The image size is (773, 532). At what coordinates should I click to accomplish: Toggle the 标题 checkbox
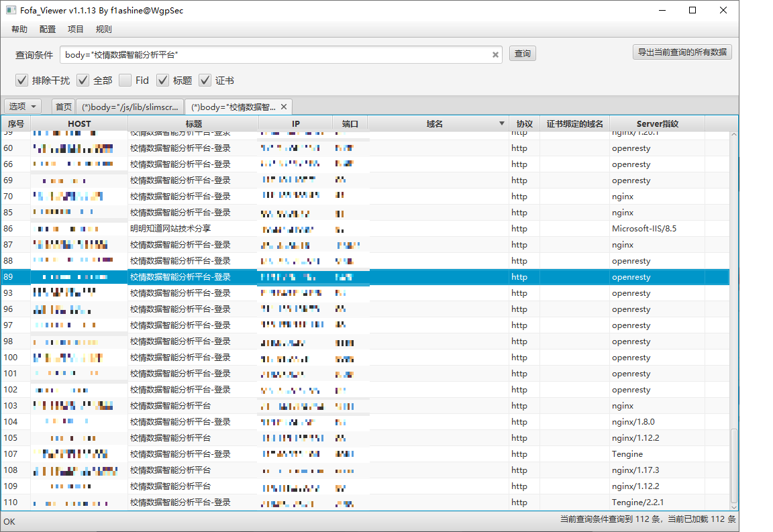(163, 81)
